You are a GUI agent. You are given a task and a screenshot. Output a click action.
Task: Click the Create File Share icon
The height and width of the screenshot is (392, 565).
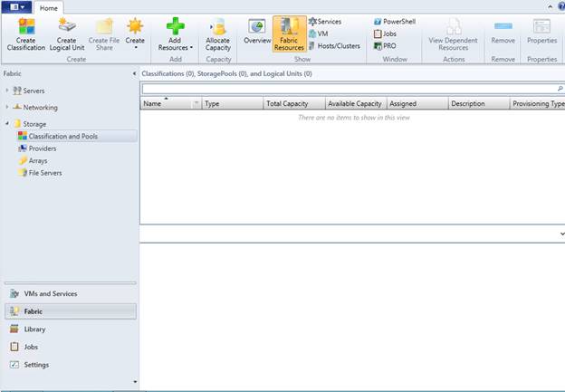tap(104, 34)
